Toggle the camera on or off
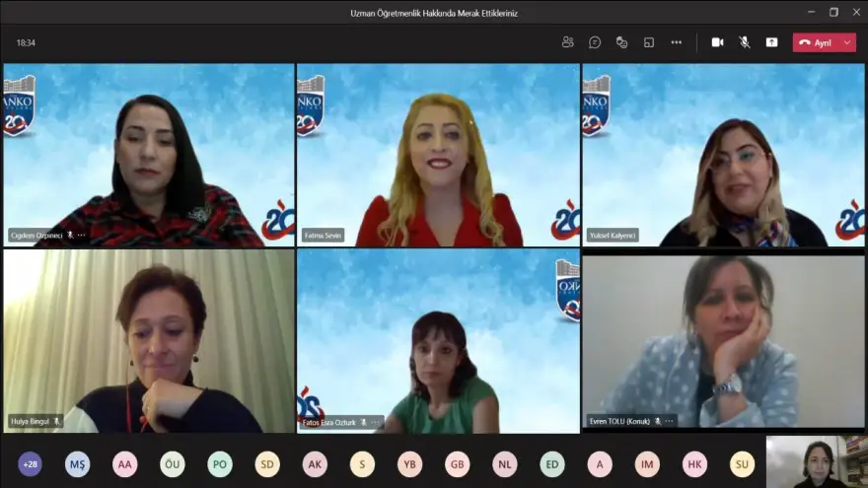Viewport: 868px width, 488px height. (x=717, y=42)
